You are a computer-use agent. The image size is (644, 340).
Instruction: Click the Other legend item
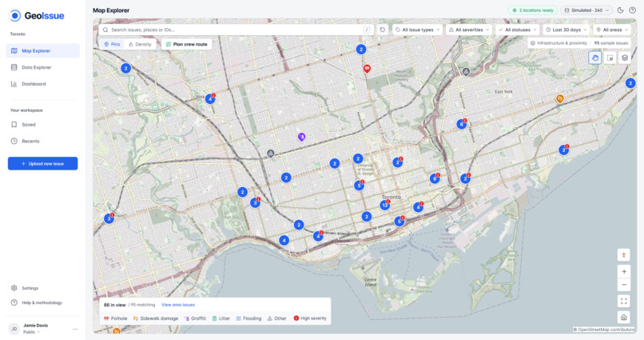coord(276,318)
